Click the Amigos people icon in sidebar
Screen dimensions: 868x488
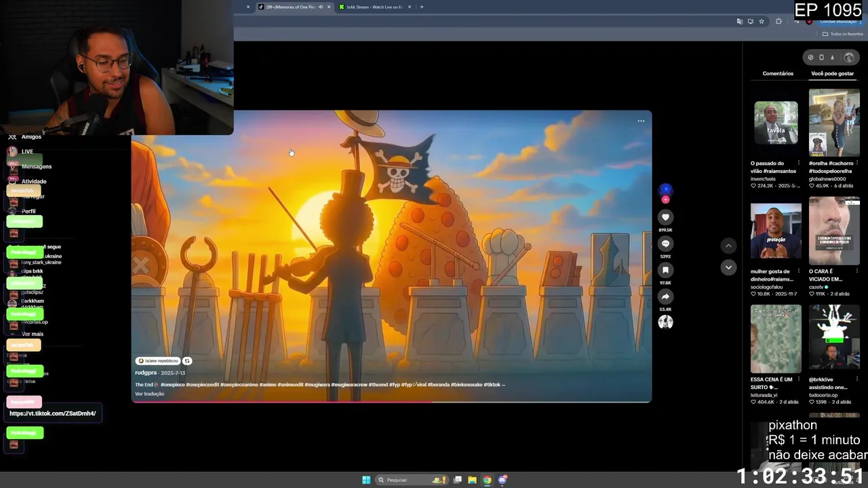(x=12, y=137)
